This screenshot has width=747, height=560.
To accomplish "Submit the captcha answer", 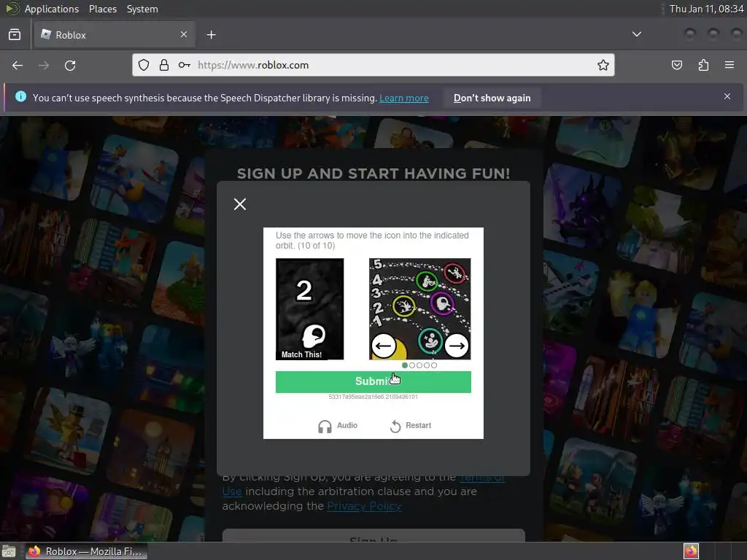I will [x=373, y=382].
